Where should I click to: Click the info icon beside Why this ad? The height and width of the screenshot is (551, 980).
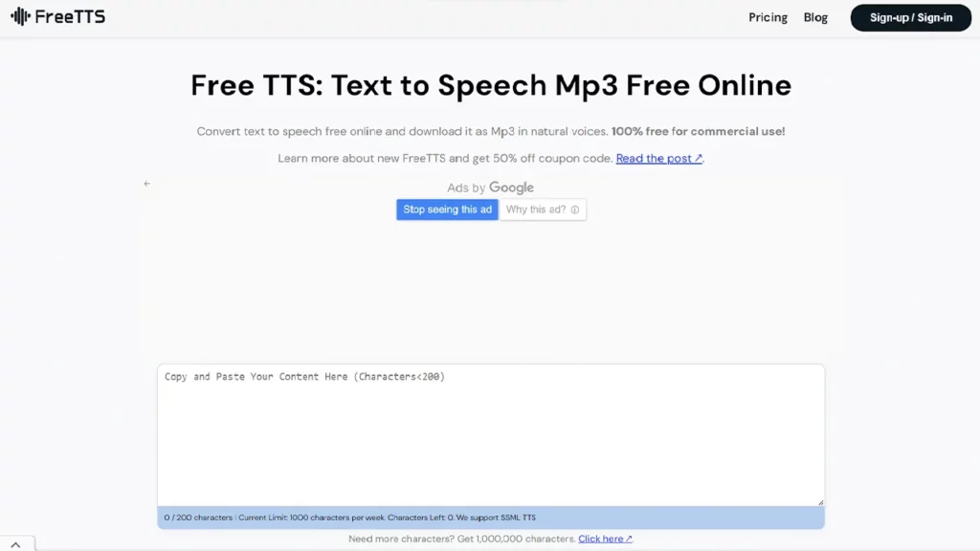575,209
